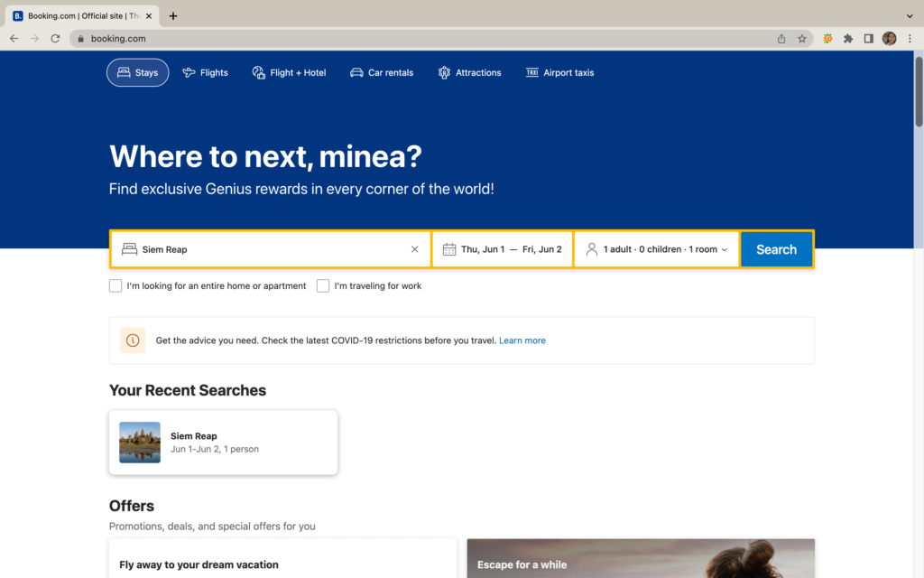The width and height of the screenshot is (924, 578).
Task: Select the Flights tab
Action: (205, 72)
